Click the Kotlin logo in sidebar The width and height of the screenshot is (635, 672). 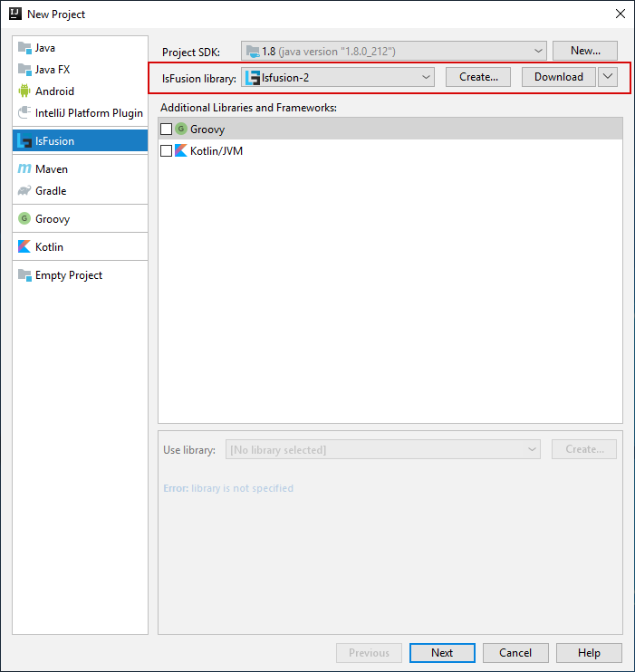(24, 247)
